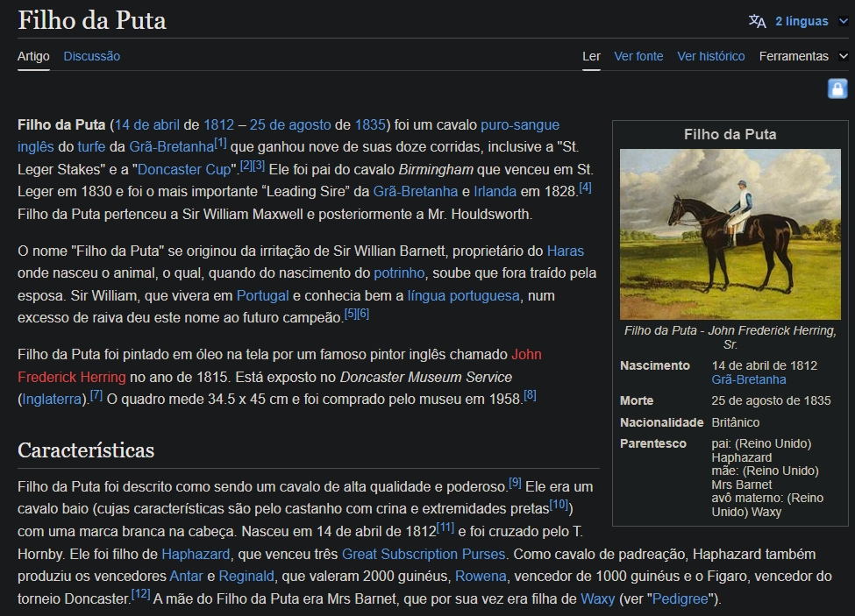The height and width of the screenshot is (616, 855).
Task: Click the Haras link
Action: (566, 251)
